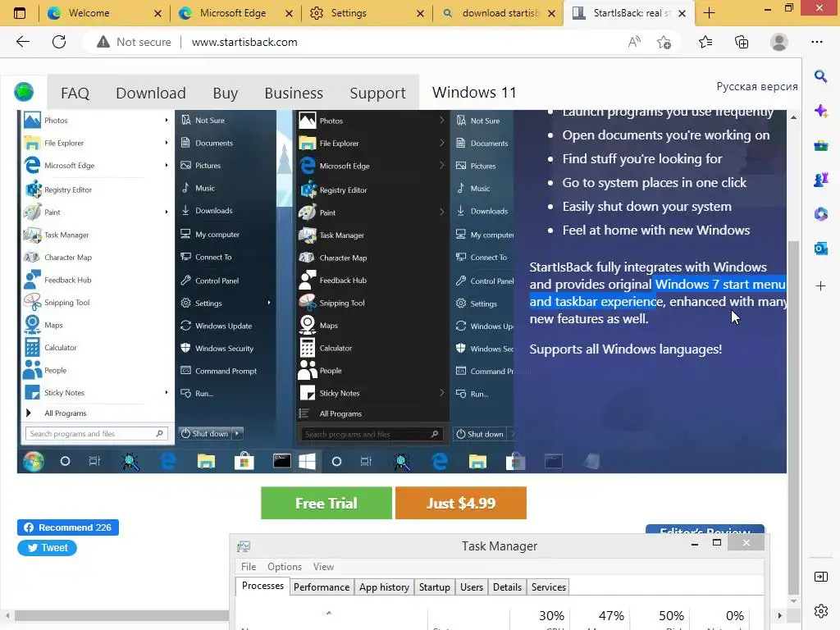Open the Favorites list icon
Viewport: 840px width, 630px height.
click(x=705, y=42)
